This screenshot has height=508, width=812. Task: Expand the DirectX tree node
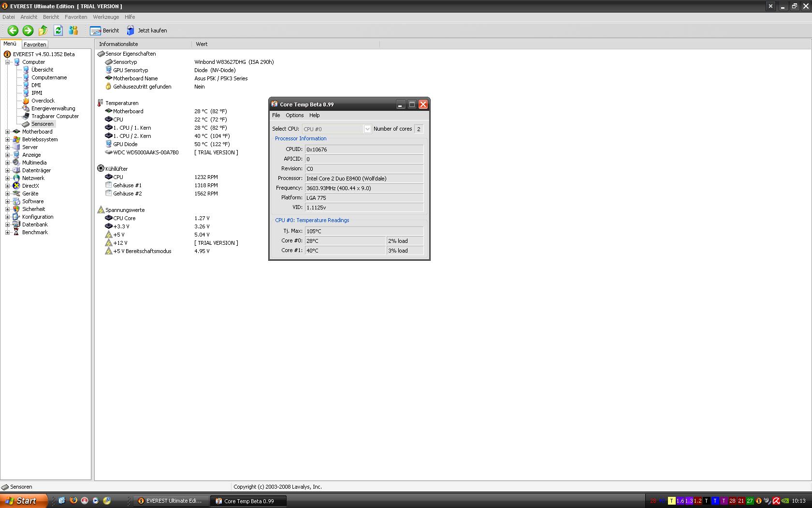click(7, 186)
